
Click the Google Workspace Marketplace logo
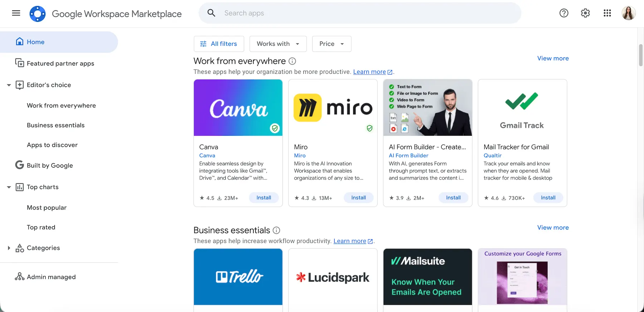(x=38, y=14)
